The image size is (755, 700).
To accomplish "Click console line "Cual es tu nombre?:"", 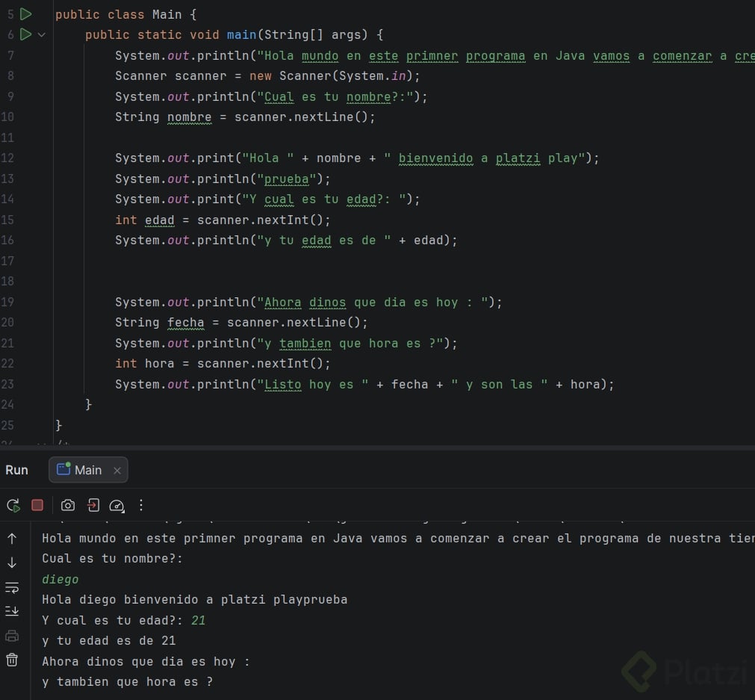I will point(112,558).
